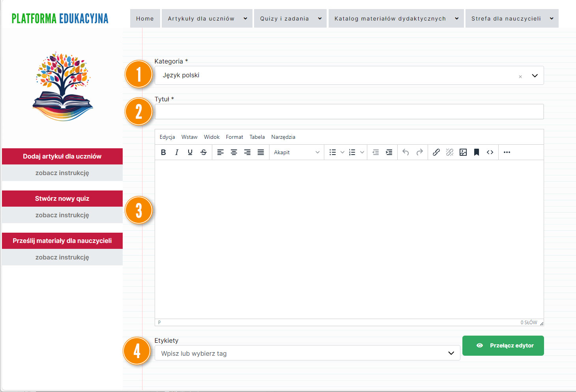The height and width of the screenshot is (392, 576).
Task: Expand Strefa dla nauczycieli menu
Action: [x=512, y=18]
